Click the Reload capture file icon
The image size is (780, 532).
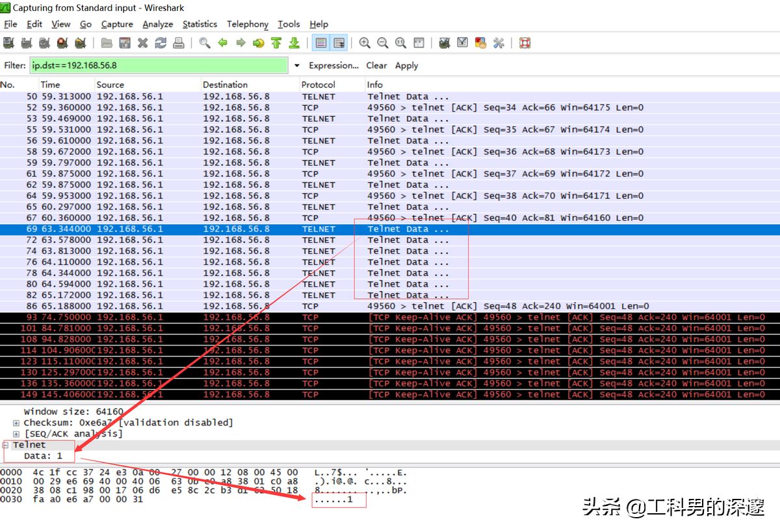[161, 44]
